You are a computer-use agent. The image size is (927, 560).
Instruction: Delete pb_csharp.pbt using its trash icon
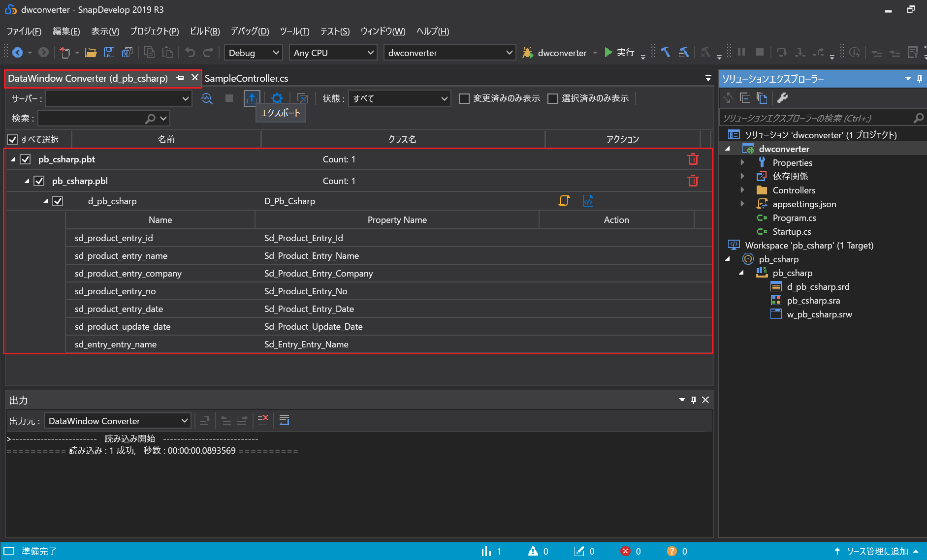point(693,159)
